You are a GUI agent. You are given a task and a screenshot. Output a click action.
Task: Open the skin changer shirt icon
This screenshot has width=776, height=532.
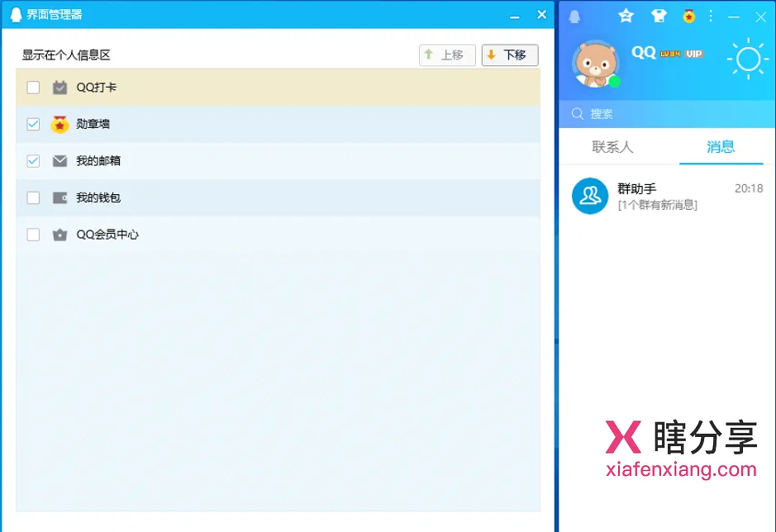coord(659,16)
